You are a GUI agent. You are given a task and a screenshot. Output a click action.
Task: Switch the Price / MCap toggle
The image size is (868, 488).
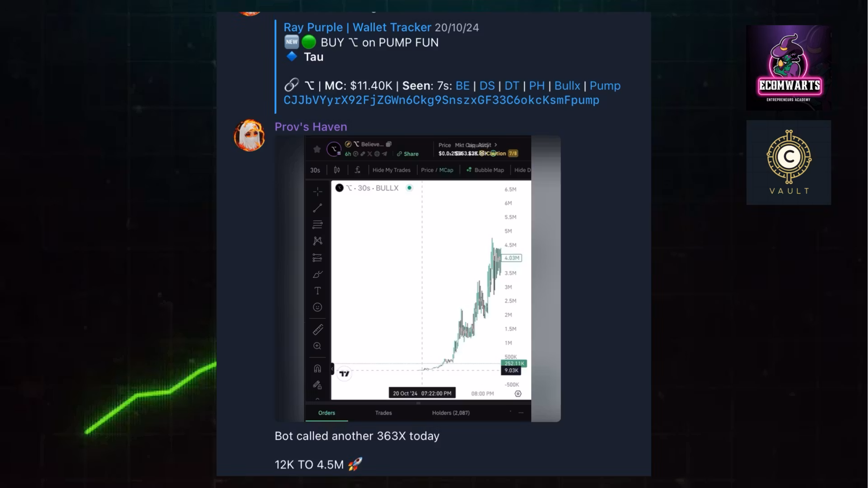click(437, 170)
